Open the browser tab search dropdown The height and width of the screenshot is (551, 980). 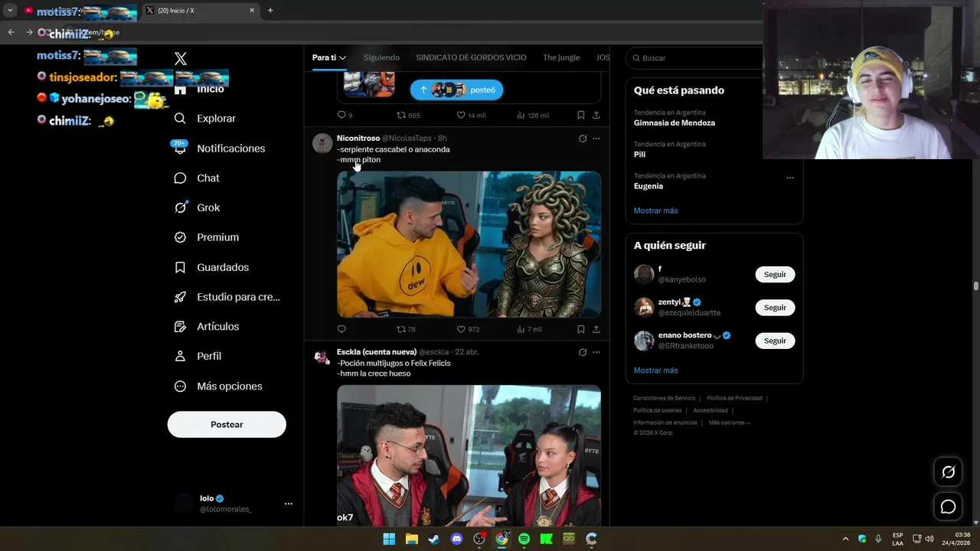pos(10,10)
